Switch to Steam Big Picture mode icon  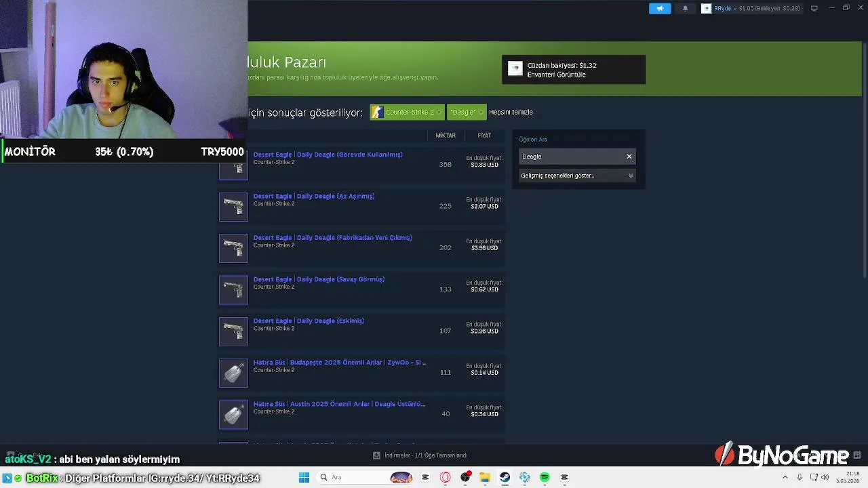click(814, 8)
